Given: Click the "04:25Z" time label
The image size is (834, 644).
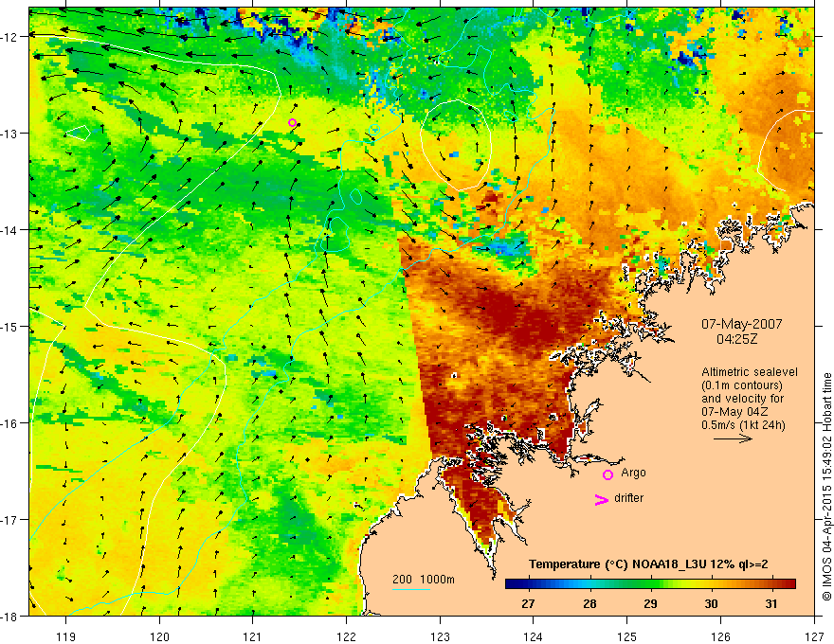Looking at the screenshot, I should point(736,339).
